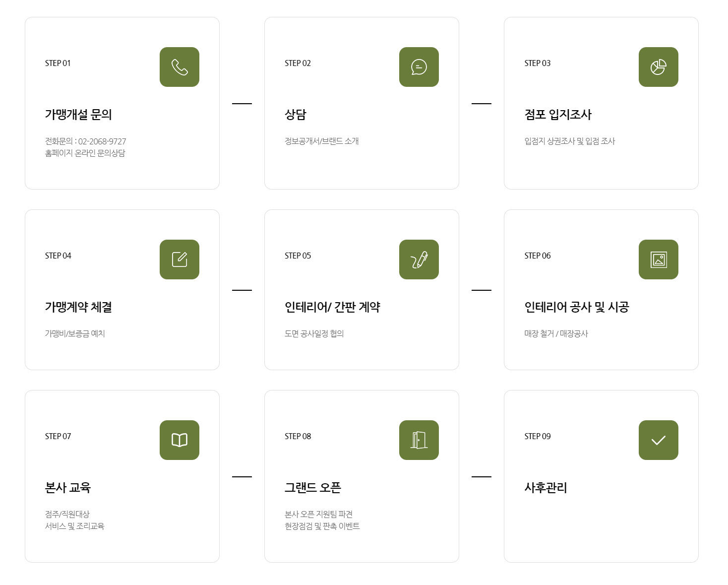The width and height of the screenshot is (728, 585).
Task: Click the open book icon in STEP 07
Action: tap(180, 440)
